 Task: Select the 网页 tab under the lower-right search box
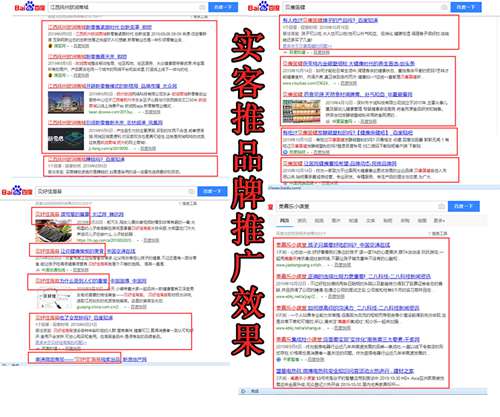pyautogui.click(x=284, y=220)
